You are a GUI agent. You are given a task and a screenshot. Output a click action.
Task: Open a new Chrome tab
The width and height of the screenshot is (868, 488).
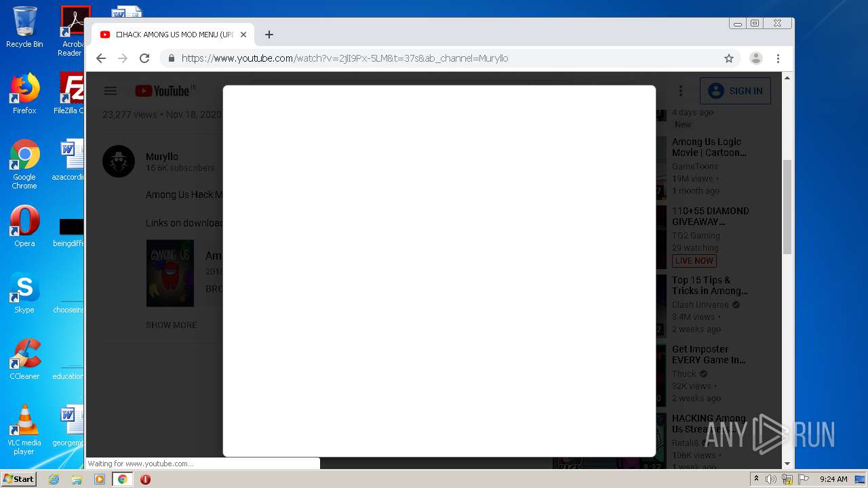[x=269, y=35]
